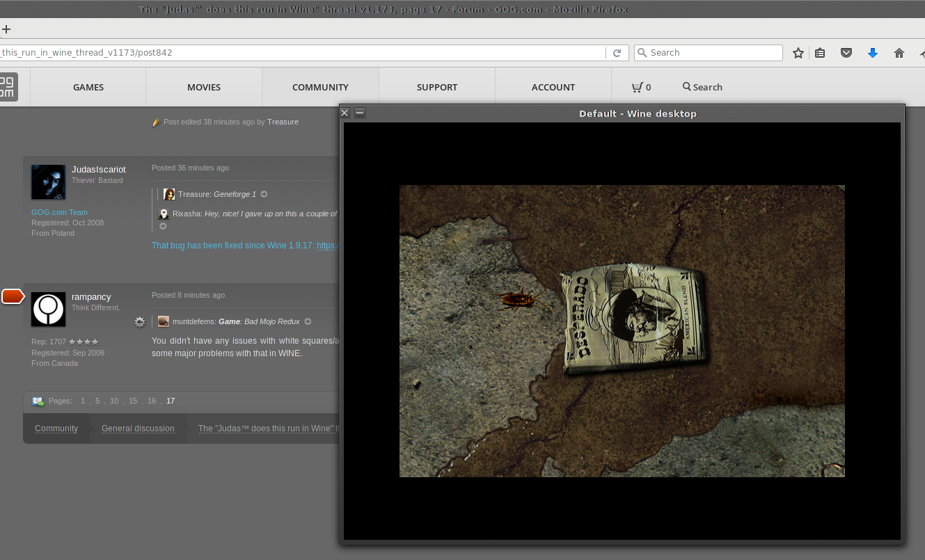Screen dimensions: 925x560
Task: Open Community breadcrumb link
Action: tap(56, 429)
